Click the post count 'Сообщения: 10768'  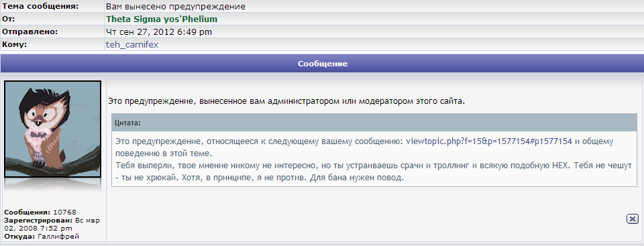[40, 212]
